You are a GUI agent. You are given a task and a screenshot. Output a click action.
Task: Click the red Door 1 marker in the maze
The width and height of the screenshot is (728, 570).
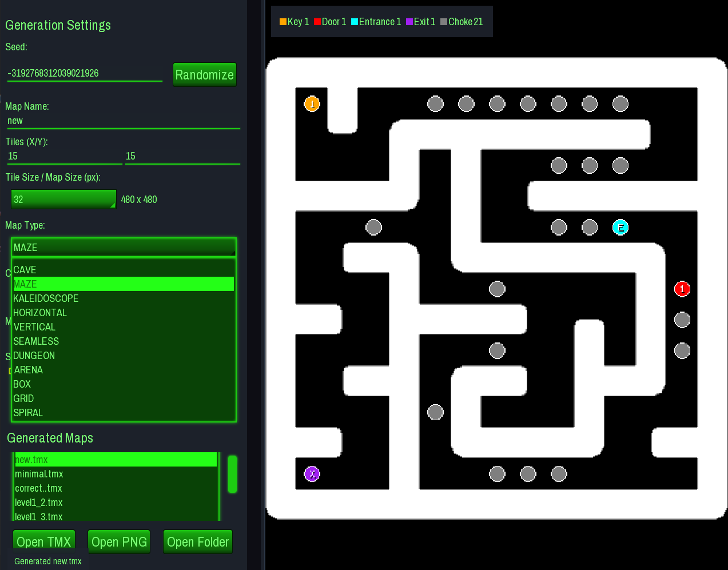tap(682, 289)
